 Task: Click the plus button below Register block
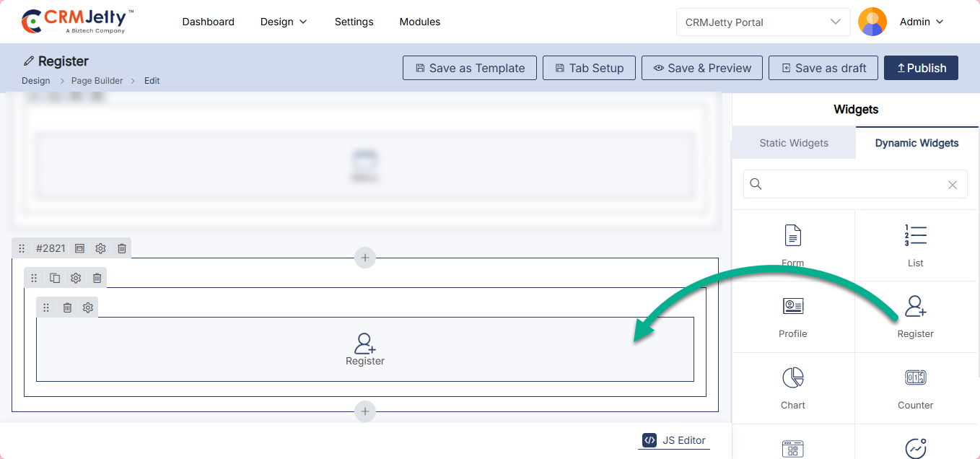click(365, 411)
